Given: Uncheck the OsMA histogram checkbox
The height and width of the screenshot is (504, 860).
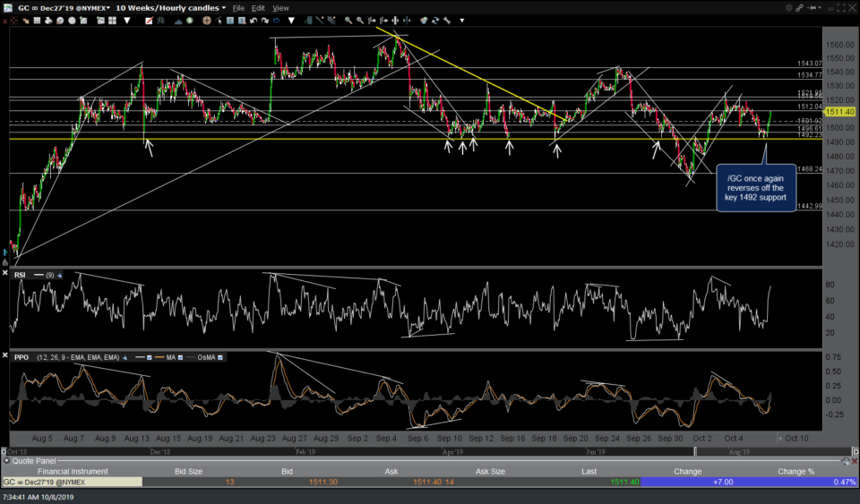Looking at the screenshot, I should [x=220, y=357].
